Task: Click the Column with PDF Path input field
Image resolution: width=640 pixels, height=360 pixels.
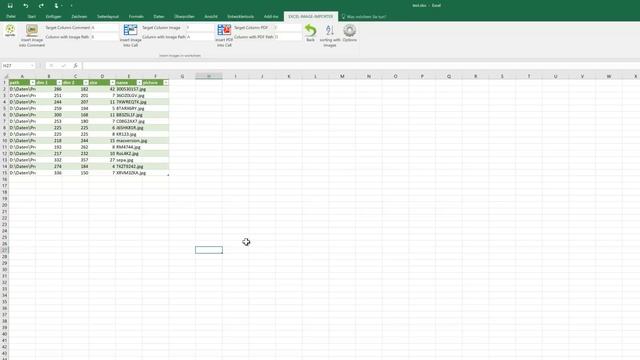Action: (288, 37)
